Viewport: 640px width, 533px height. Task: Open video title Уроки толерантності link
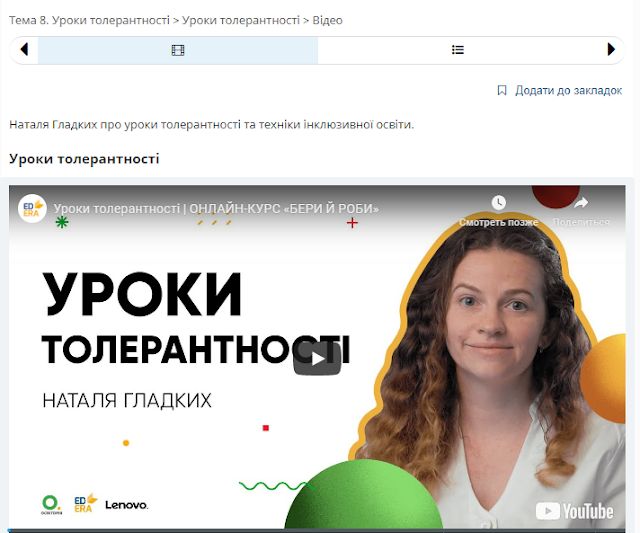[216, 209]
